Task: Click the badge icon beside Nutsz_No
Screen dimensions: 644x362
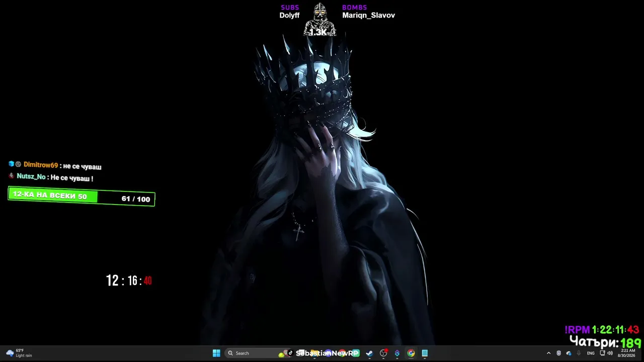Action: [x=11, y=176]
